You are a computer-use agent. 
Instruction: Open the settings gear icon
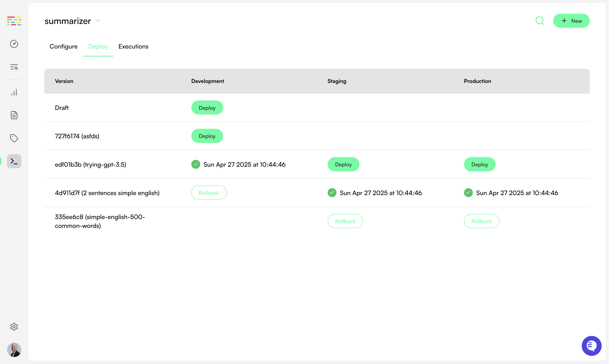[x=14, y=327]
